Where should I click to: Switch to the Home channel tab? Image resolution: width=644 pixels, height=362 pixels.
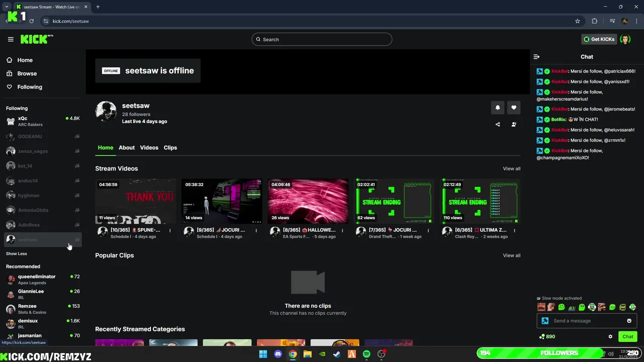click(105, 148)
